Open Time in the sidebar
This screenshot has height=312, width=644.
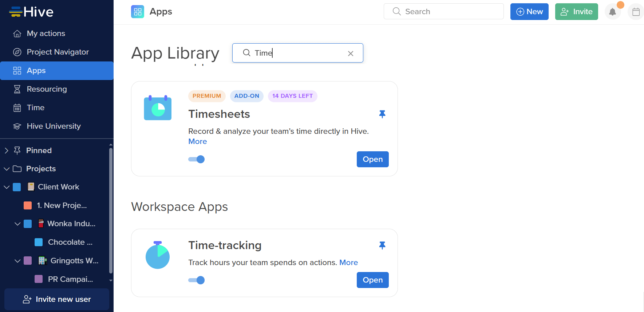[x=57, y=108]
